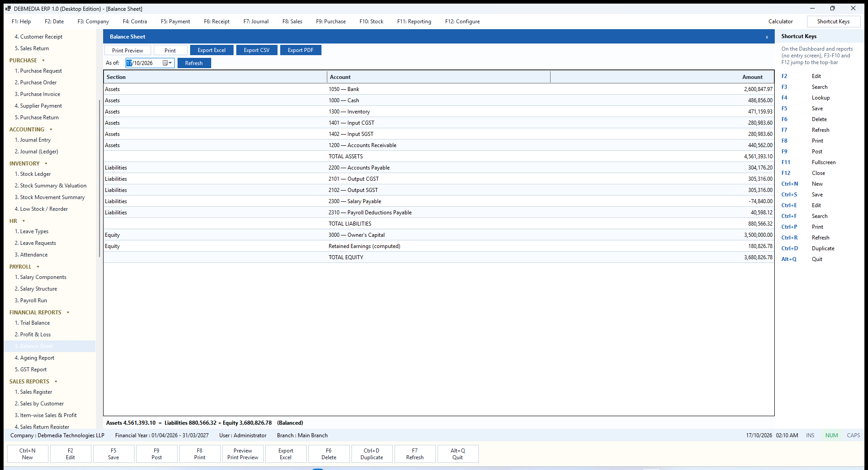Viewport: 868px width, 470px height.
Task: Close the Balance Sheet panel with x
Action: coord(767,37)
